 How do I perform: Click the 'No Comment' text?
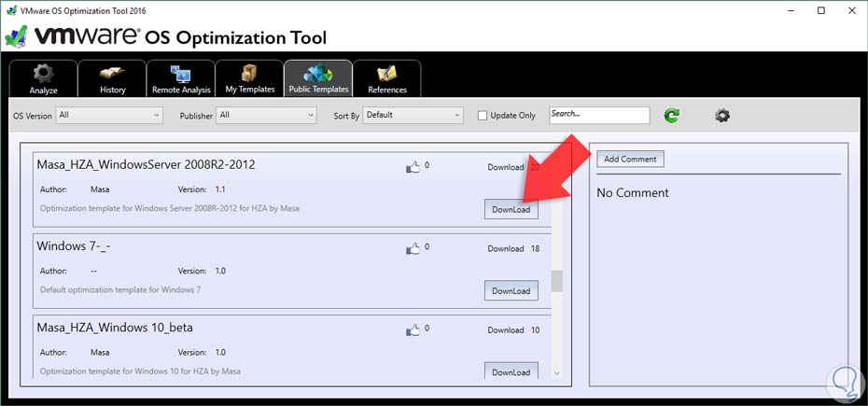[x=633, y=193]
